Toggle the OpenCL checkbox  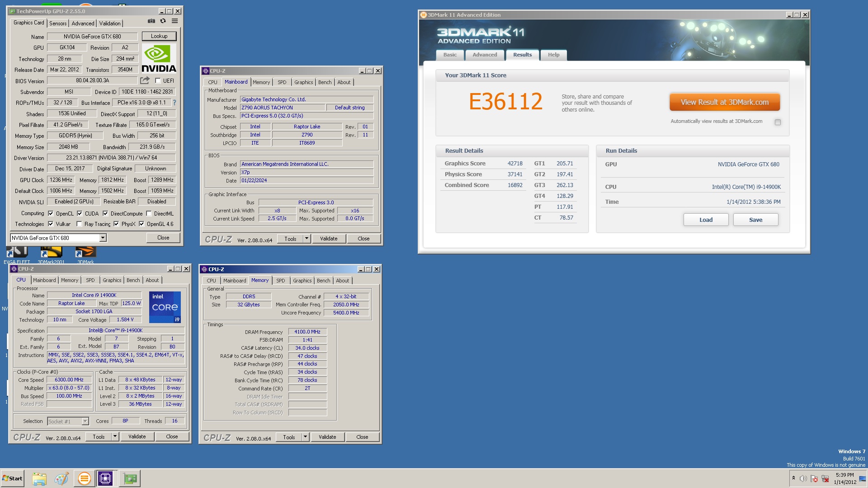[51, 214]
